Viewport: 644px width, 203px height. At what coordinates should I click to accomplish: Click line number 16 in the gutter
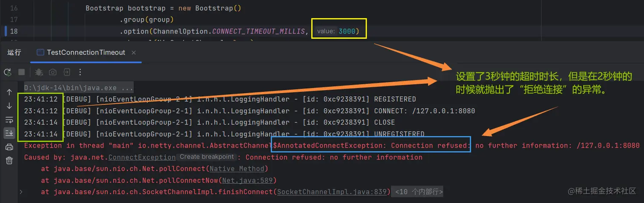pos(14,9)
